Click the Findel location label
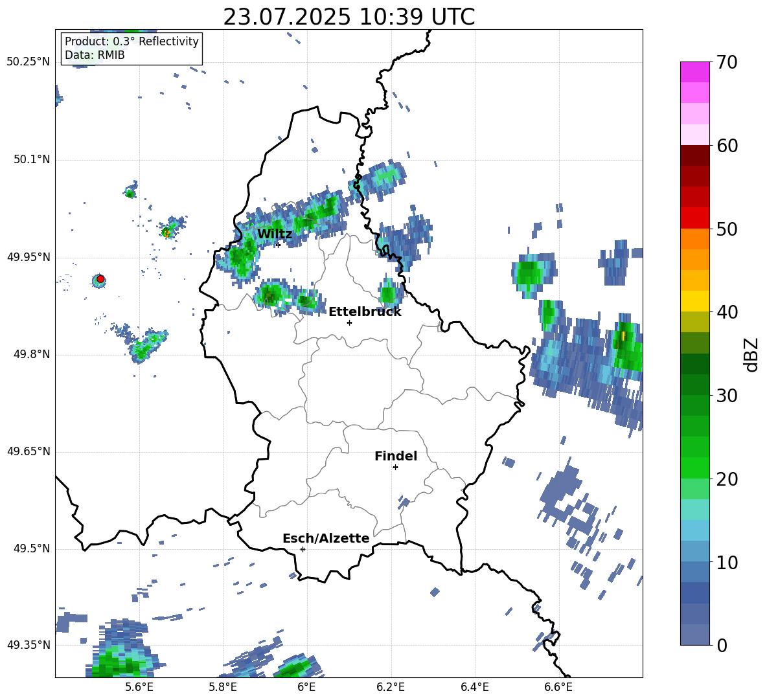This screenshot has width=767, height=700. (x=396, y=456)
